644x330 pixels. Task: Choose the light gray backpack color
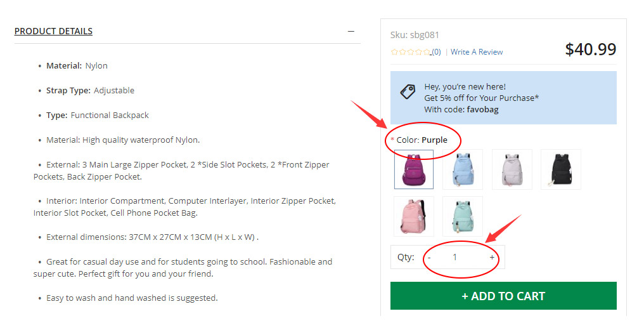point(512,169)
